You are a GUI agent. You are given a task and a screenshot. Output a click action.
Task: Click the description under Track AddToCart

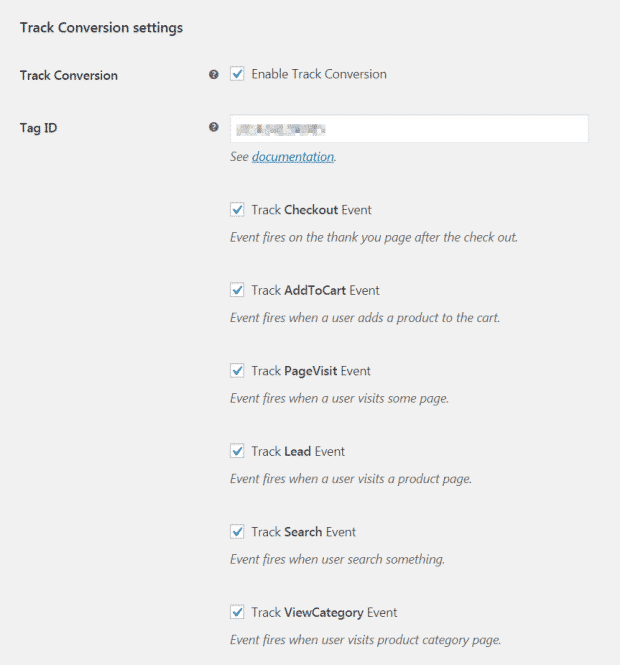click(364, 318)
